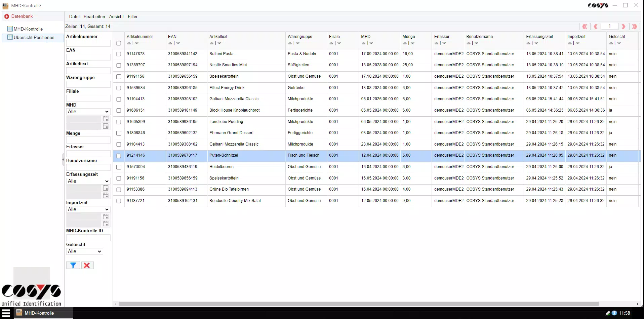Image resolution: width=644 pixels, height=319 pixels.
Task: Click the Benutzername filter input field
Action: (x=88, y=167)
